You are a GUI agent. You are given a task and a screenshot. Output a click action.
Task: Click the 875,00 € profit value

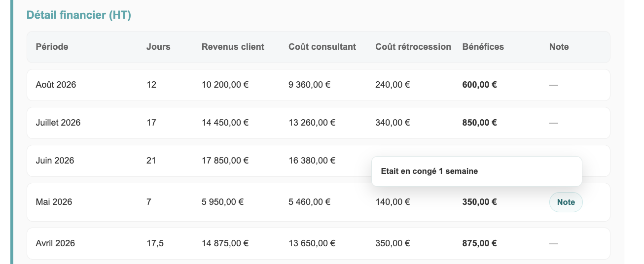coord(479,243)
